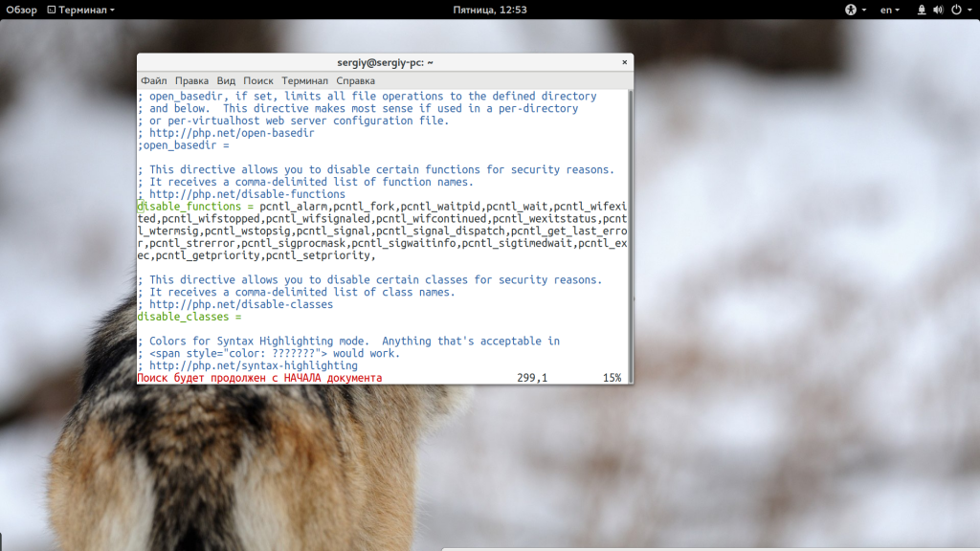The height and width of the screenshot is (551, 980).
Task: Open the Справка help menu
Action: pyautogui.click(x=355, y=81)
